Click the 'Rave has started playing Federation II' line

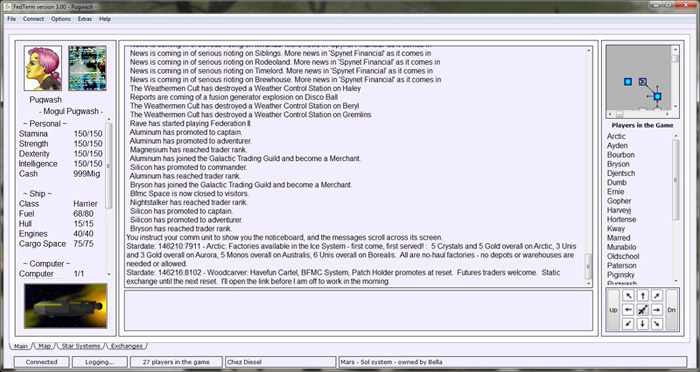[191, 123]
